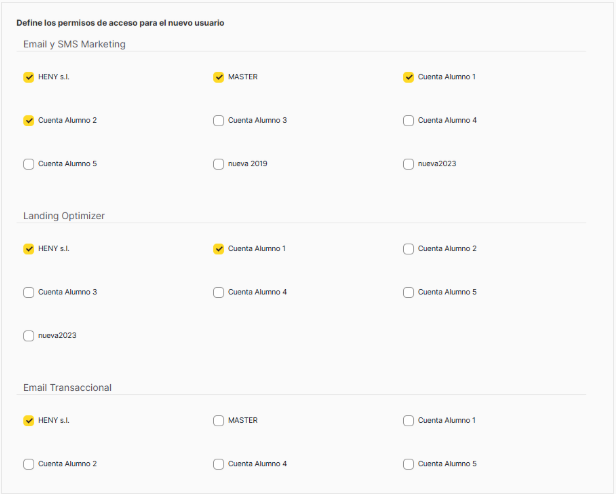Check Cuenta Alumno 1 under Email Transaccional

pyautogui.click(x=408, y=421)
